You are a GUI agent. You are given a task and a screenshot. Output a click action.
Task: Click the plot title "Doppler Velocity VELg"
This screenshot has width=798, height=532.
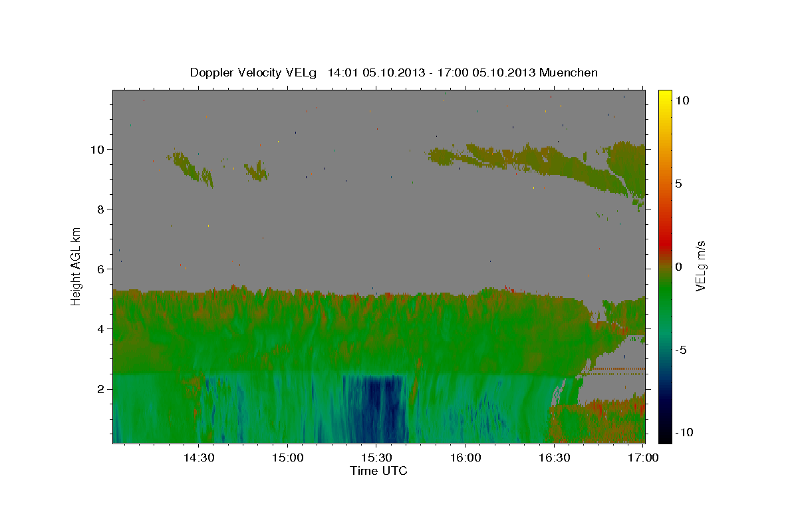point(255,72)
